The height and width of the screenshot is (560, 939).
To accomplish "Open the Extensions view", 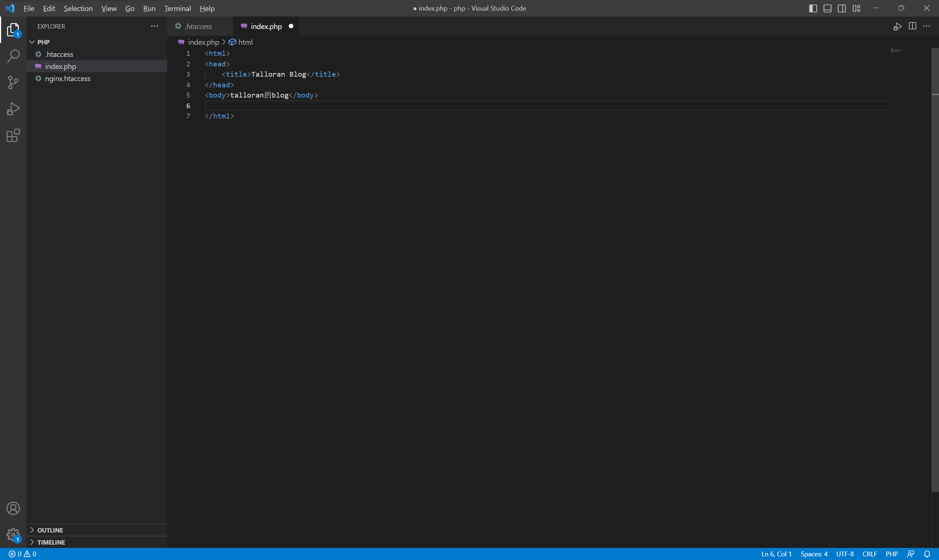I will click(13, 135).
